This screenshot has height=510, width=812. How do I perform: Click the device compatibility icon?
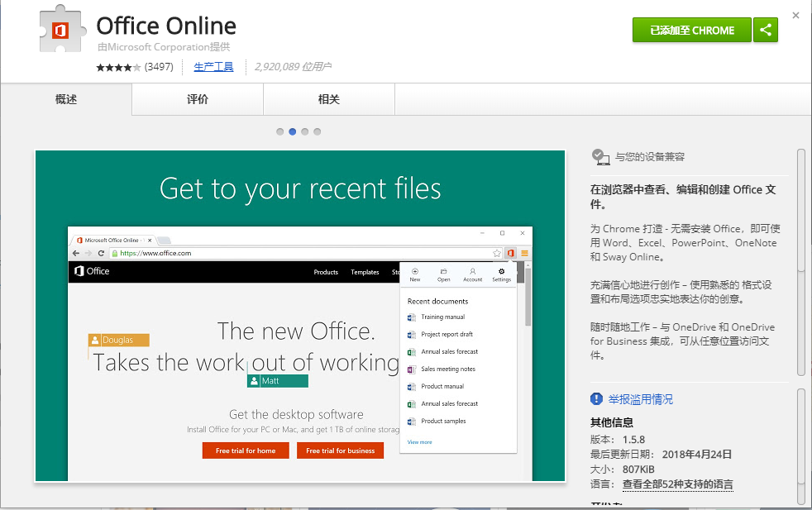click(x=600, y=157)
